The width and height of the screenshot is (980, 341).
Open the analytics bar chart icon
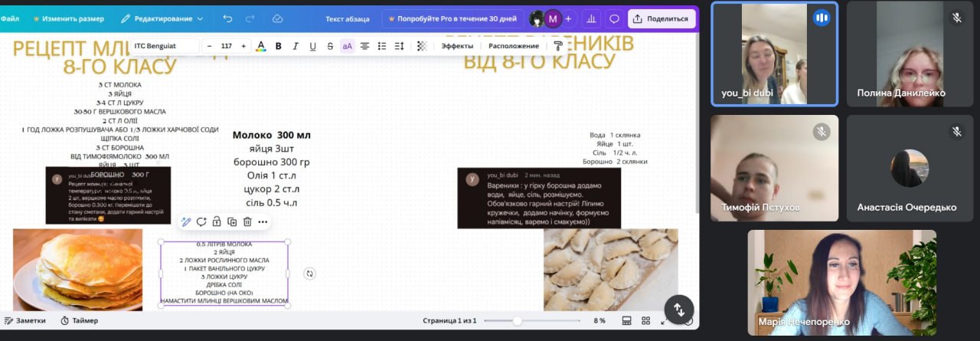(x=591, y=18)
